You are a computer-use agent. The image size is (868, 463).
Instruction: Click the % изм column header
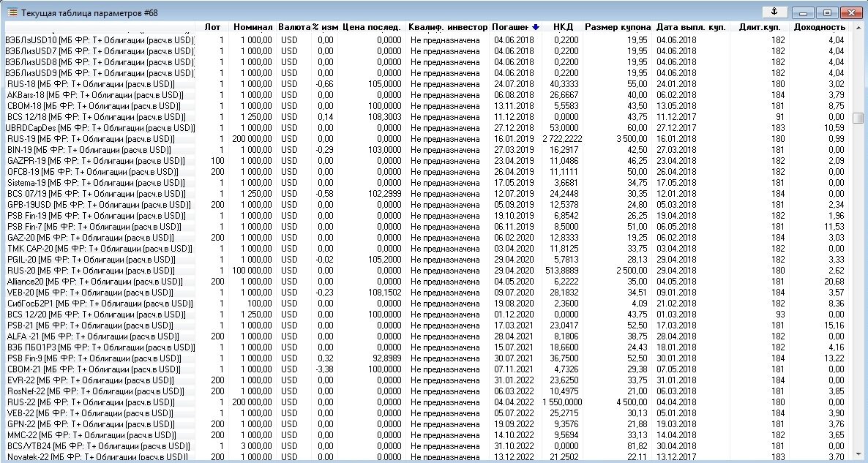[324, 27]
